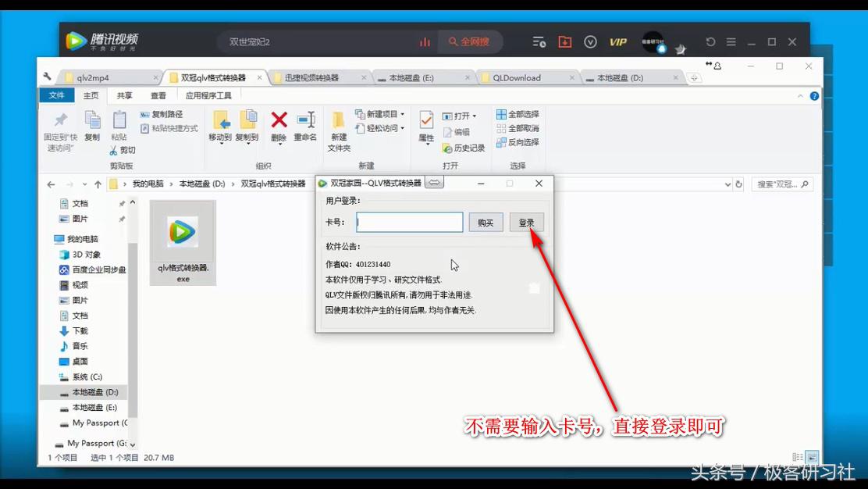This screenshot has width=868, height=489.
Task: Click the explorer back arrow
Action: click(x=51, y=184)
